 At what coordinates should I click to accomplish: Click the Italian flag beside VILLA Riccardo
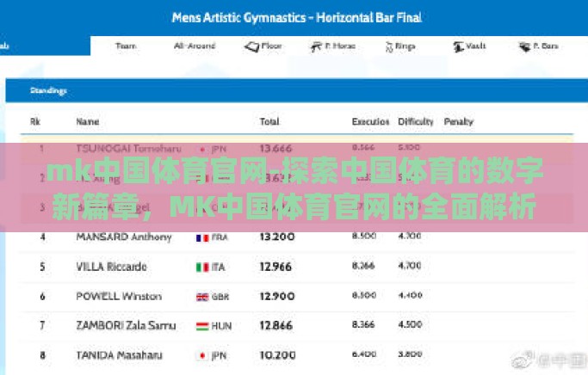tap(202, 267)
